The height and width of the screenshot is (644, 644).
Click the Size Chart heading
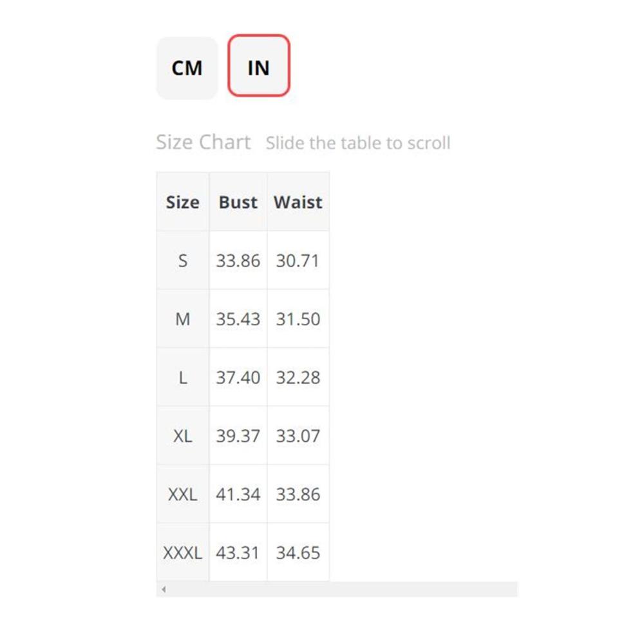[204, 142]
